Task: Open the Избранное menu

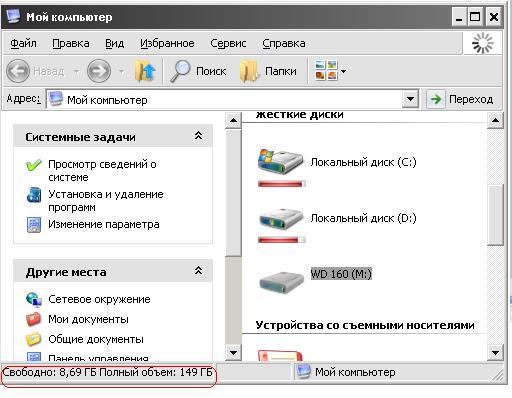Action: 167,43
